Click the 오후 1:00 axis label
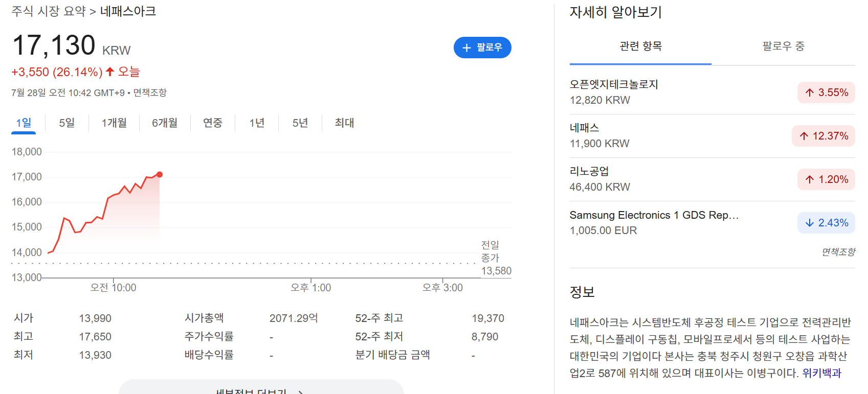Viewport: 868px width, 394px height. (x=311, y=288)
